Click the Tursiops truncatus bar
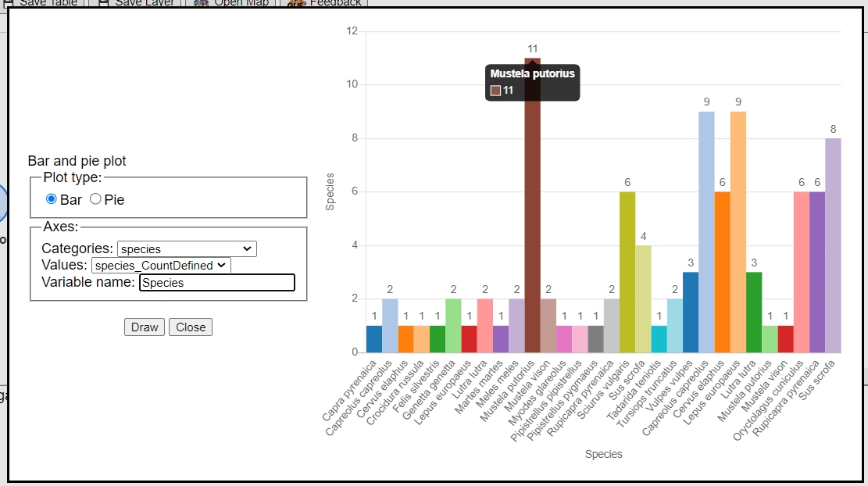 pyautogui.click(x=675, y=326)
